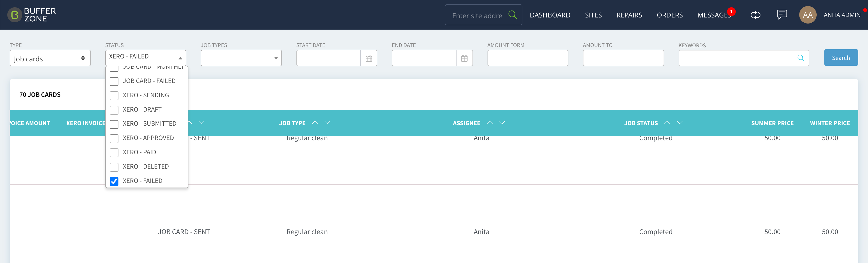Viewport: 868px width, 263px height.
Task: Sort Job Type ascending arrow
Action: 315,123
